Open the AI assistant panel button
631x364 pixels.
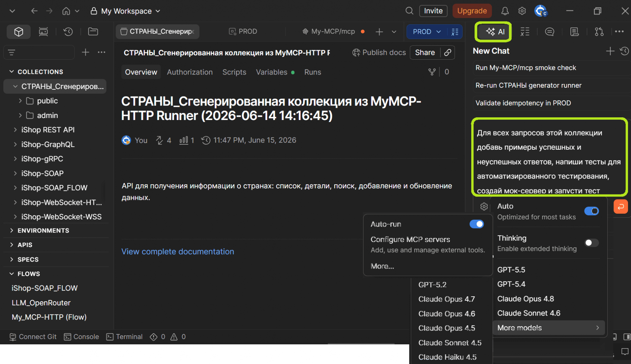(494, 32)
